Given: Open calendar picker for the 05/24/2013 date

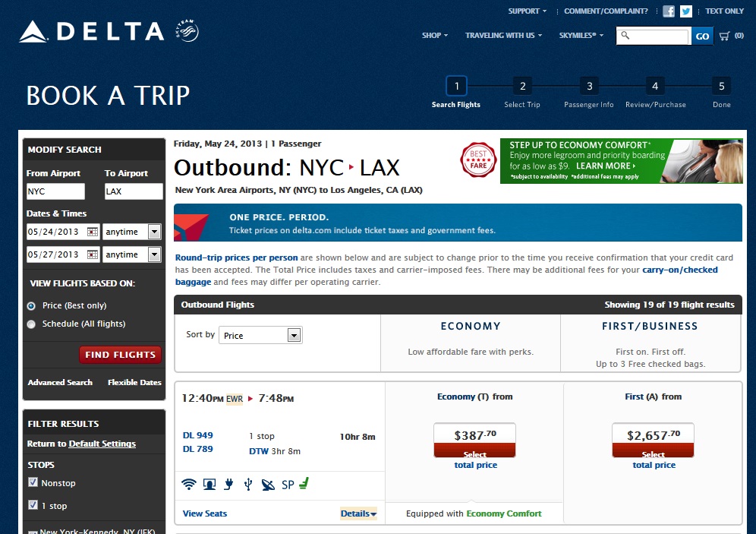Looking at the screenshot, I should pos(93,232).
